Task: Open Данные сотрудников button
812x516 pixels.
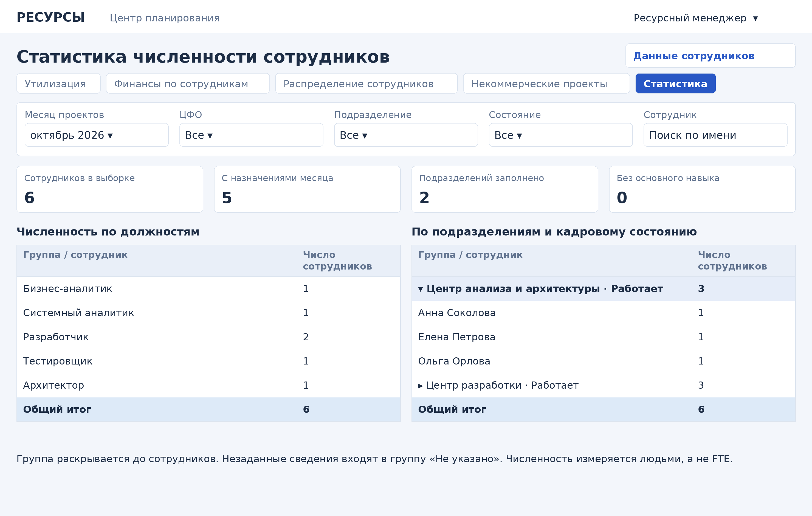Action: (x=710, y=56)
